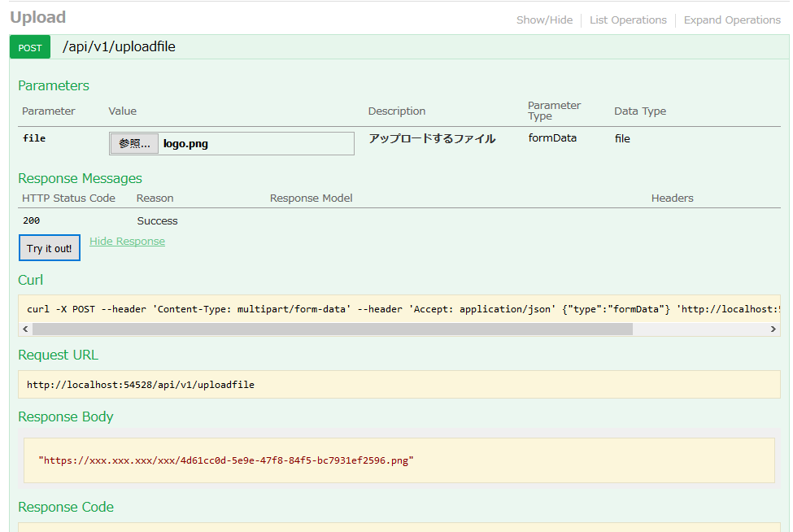Click the Success reason cell
Image resolution: width=793 pixels, height=532 pixels.
pyautogui.click(x=157, y=221)
